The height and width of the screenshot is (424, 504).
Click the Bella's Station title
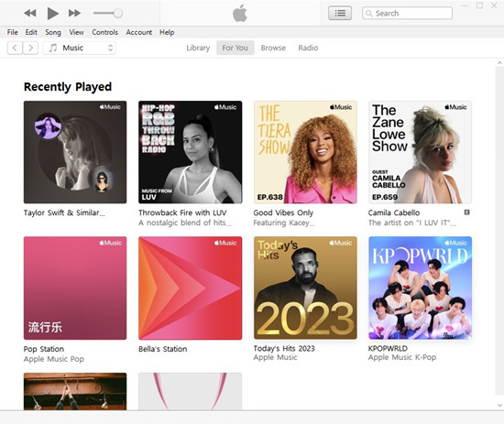162,349
